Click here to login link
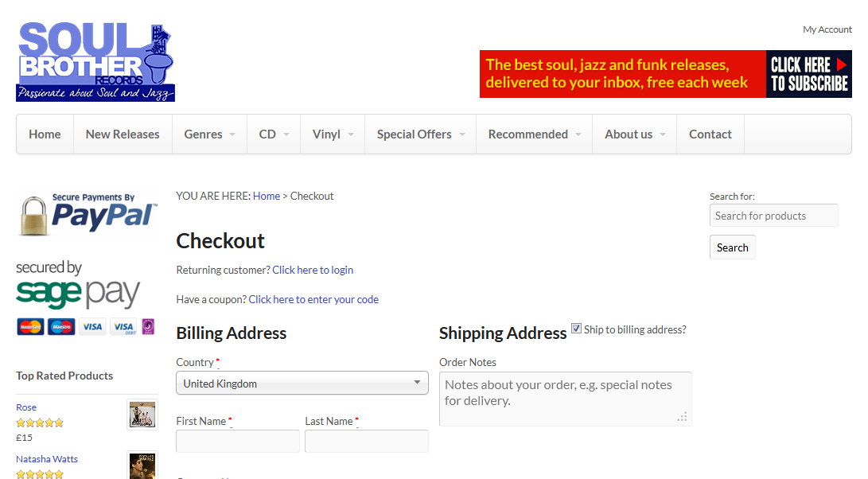 [x=313, y=271]
